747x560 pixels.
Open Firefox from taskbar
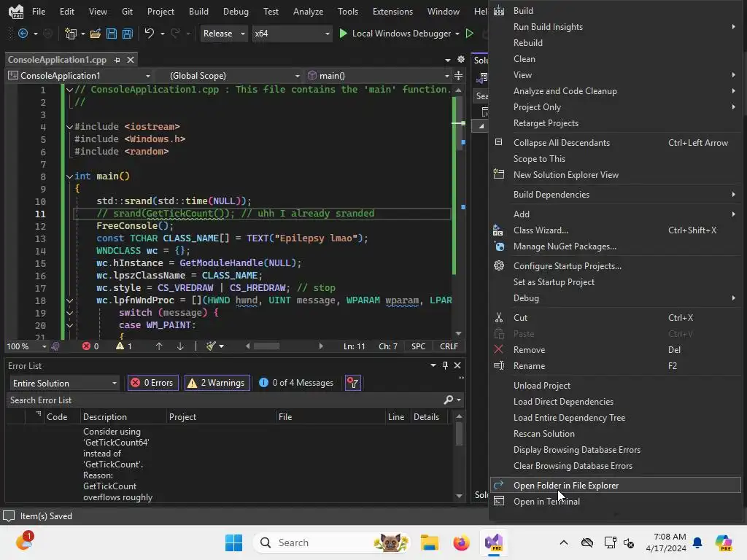click(x=461, y=542)
